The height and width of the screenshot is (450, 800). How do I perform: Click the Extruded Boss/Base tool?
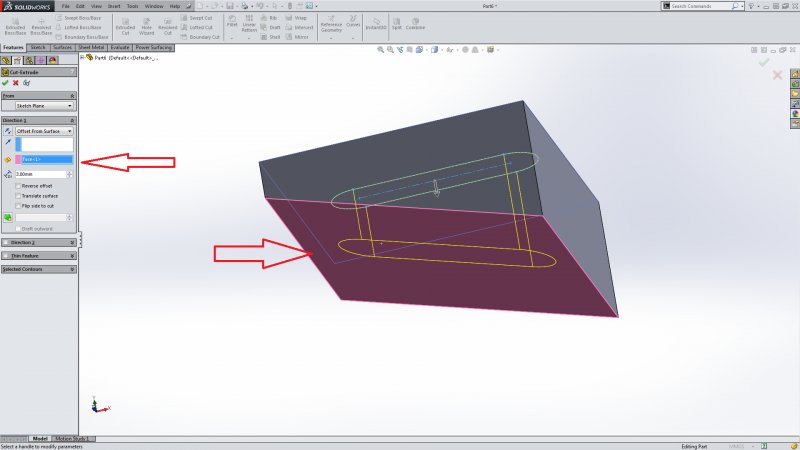coord(15,27)
